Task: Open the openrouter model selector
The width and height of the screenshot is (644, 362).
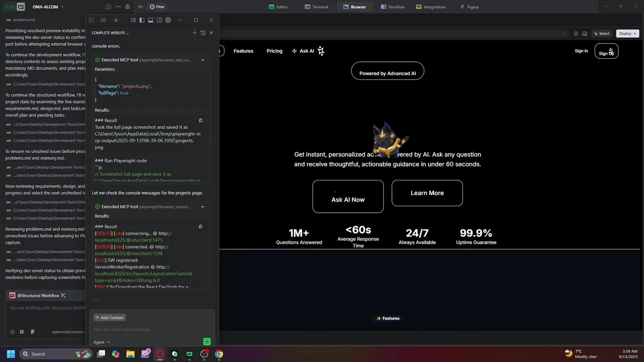Action: (68, 332)
